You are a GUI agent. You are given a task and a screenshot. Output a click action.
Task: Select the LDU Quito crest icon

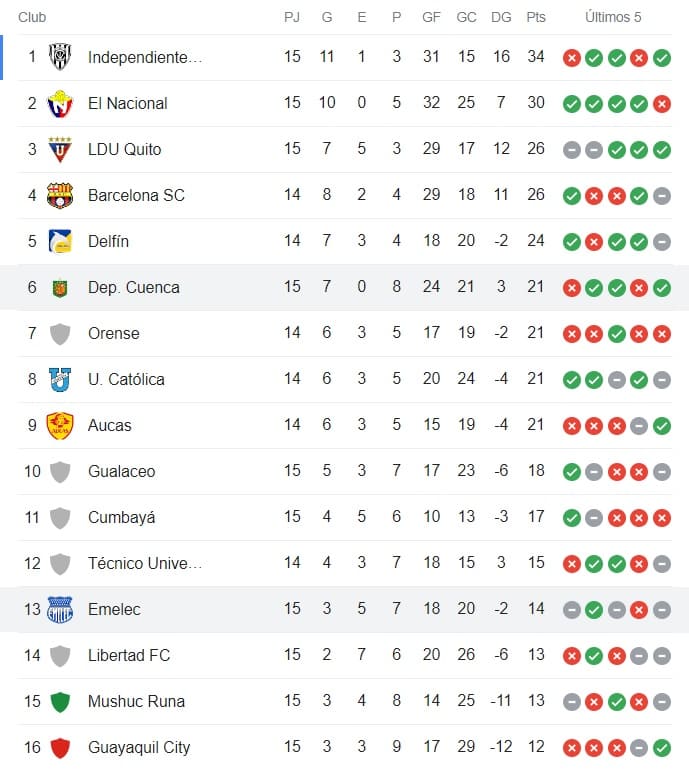[x=60, y=149]
